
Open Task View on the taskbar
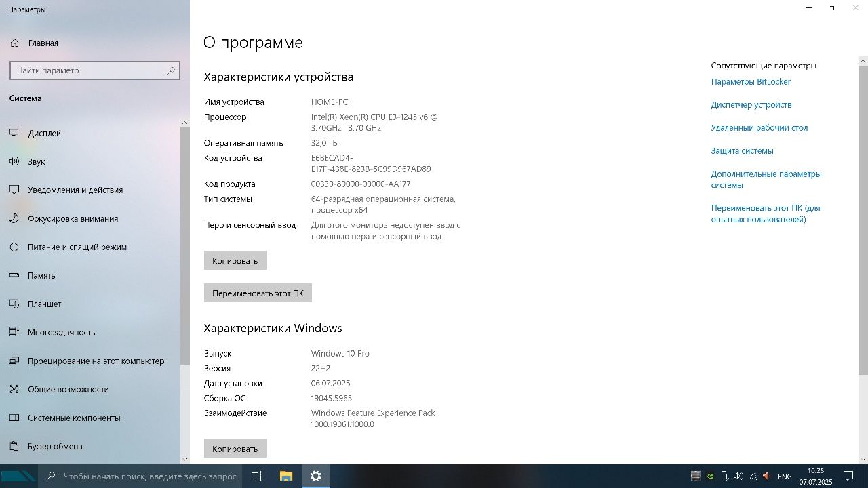click(x=256, y=476)
